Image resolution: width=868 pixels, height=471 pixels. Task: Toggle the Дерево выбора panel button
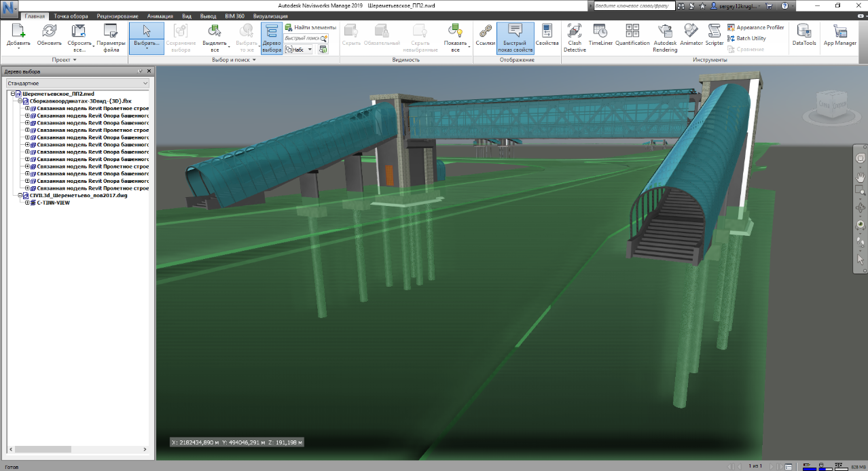[271, 37]
